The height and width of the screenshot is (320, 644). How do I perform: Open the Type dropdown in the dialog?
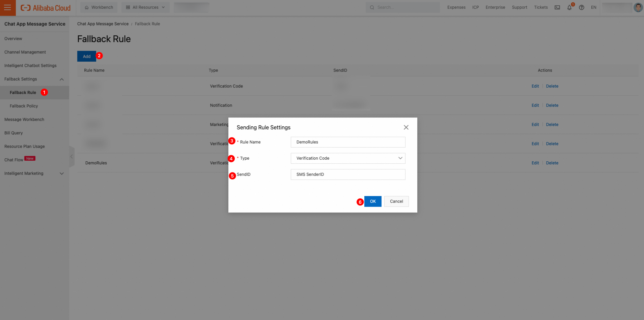(348, 158)
